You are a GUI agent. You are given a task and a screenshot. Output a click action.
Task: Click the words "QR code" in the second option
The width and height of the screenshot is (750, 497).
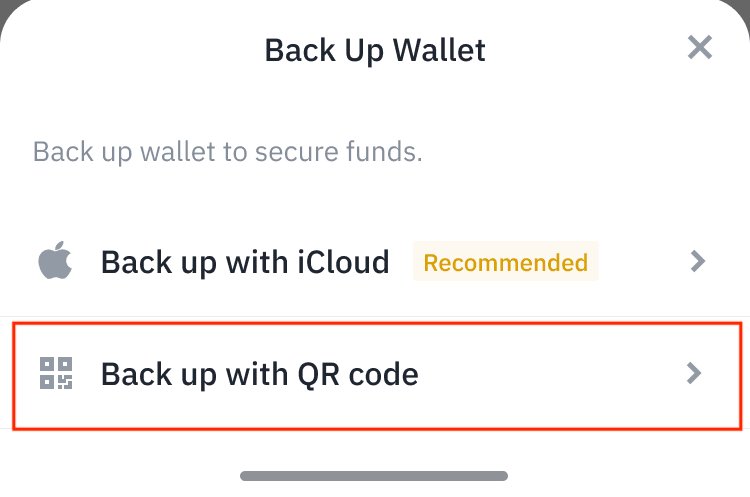pyautogui.click(x=357, y=375)
